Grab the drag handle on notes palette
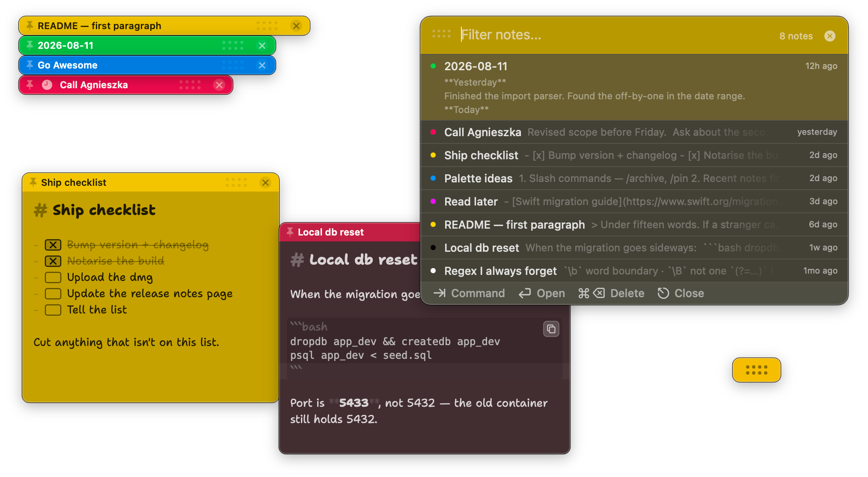This screenshot has width=868, height=477. point(441,34)
